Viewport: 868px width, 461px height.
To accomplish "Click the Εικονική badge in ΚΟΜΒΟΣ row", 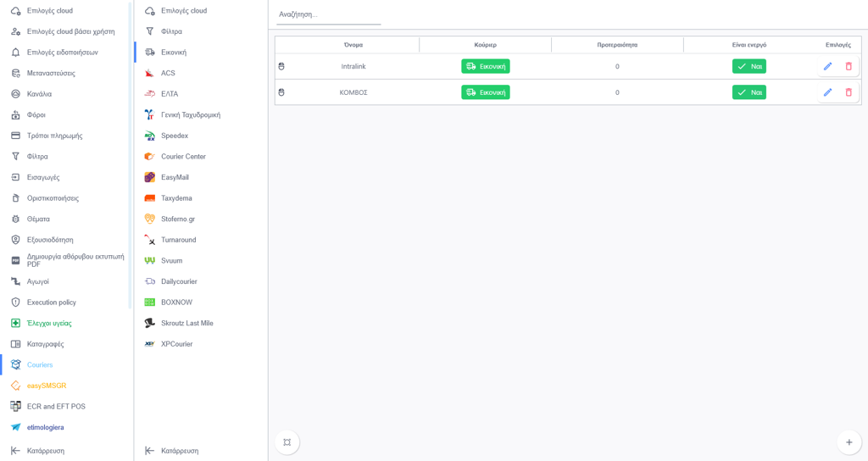I will click(486, 92).
